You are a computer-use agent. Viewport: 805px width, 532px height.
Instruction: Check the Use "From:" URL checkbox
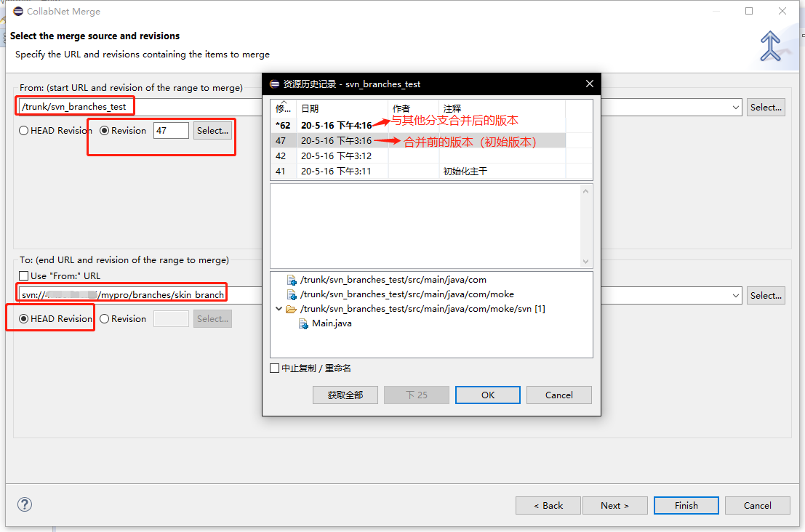pyautogui.click(x=23, y=276)
